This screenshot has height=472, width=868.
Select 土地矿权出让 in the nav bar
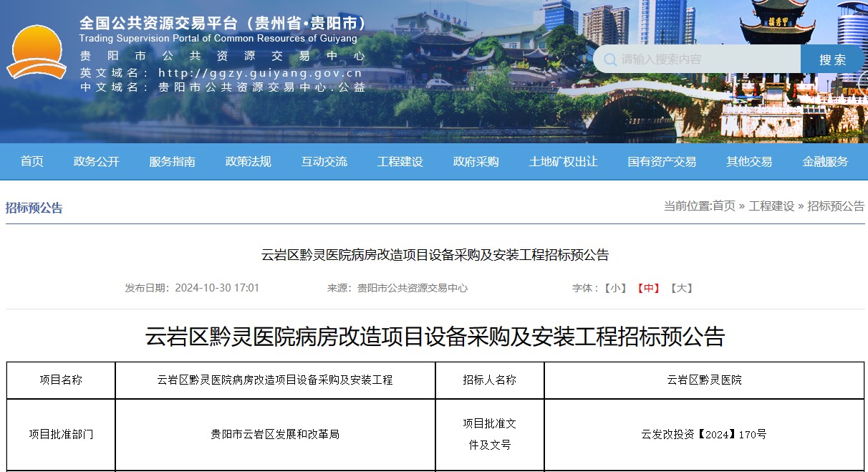pos(563,162)
